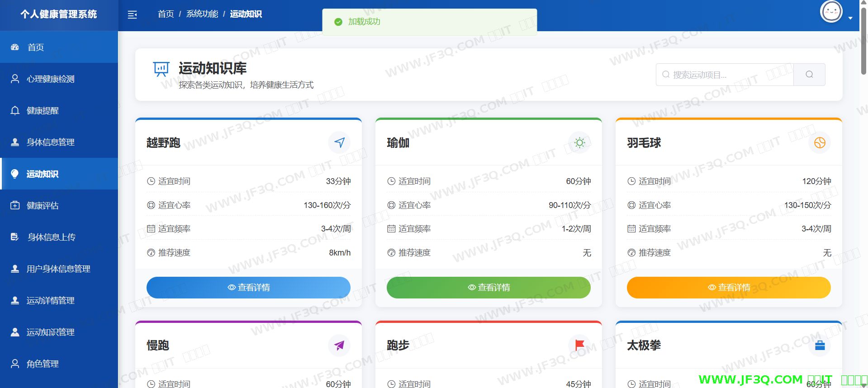Click the user avatar in the header
Viewport: 868px width, 388px height.
click(831, 12)
